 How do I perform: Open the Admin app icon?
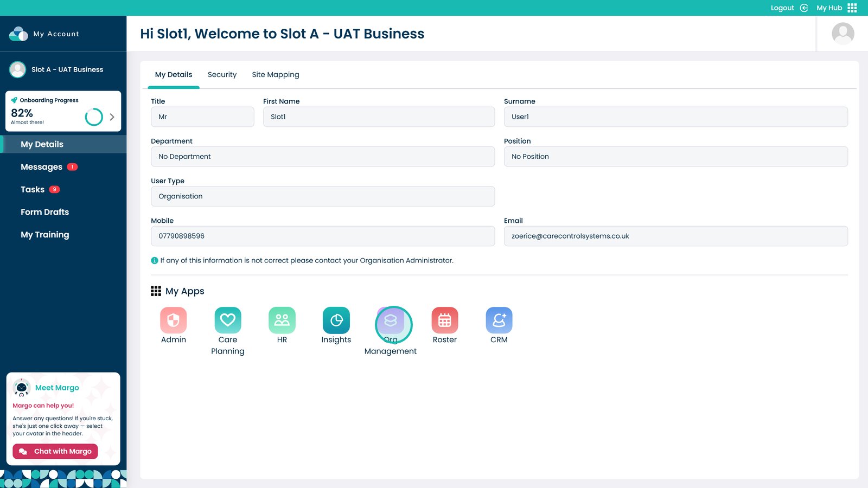pyautogui.click(x=173, y=320)
